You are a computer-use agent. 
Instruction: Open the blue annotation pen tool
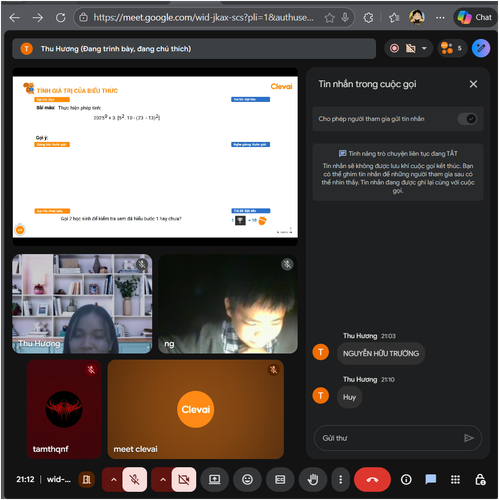coord(481,48)
